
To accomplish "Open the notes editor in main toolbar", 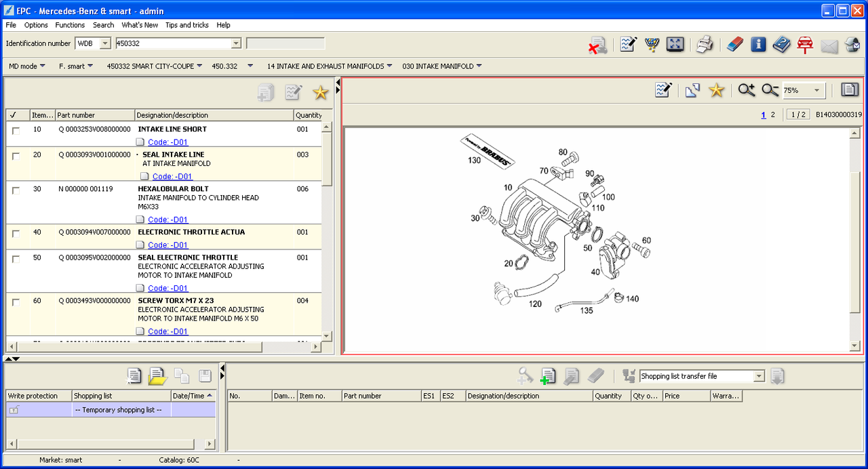I will [x=628, y=45].
